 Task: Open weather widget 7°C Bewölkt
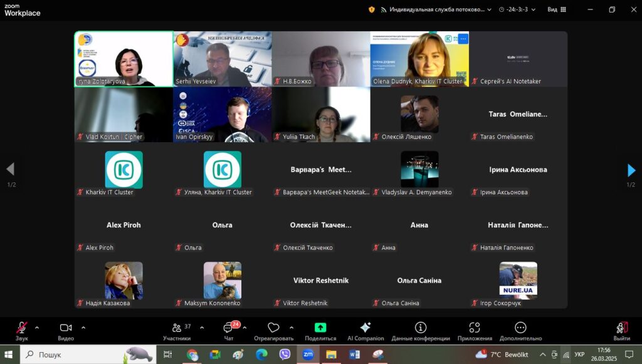(x=502, y=354)
